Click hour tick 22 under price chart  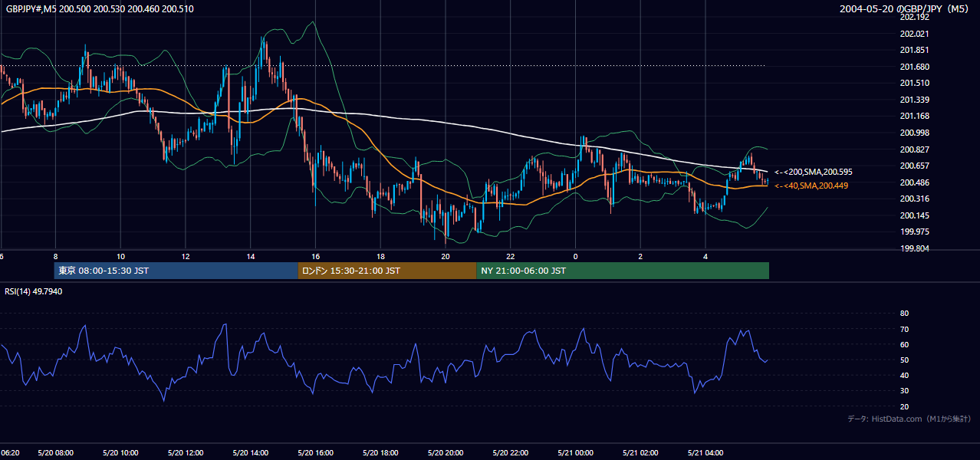pyautogui.click(x=511, y=256)
